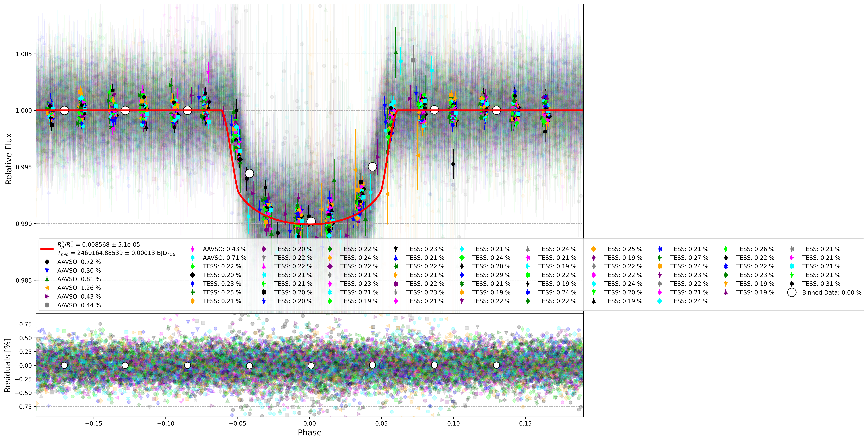Click the −0.75 tick on Residuals axis
Screen dimensions: 868x441
click(x=23, y=407)
